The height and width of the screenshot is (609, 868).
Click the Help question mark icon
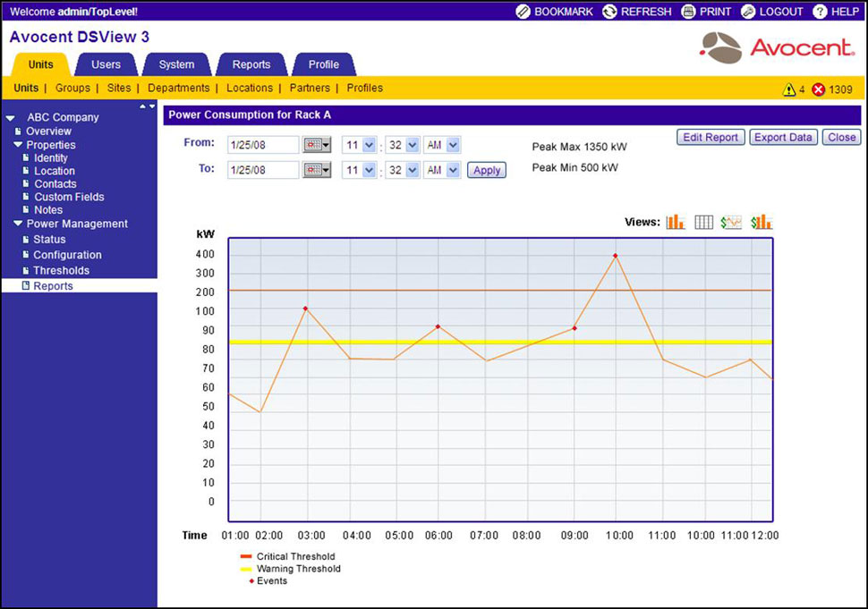(x=819, y=12)
